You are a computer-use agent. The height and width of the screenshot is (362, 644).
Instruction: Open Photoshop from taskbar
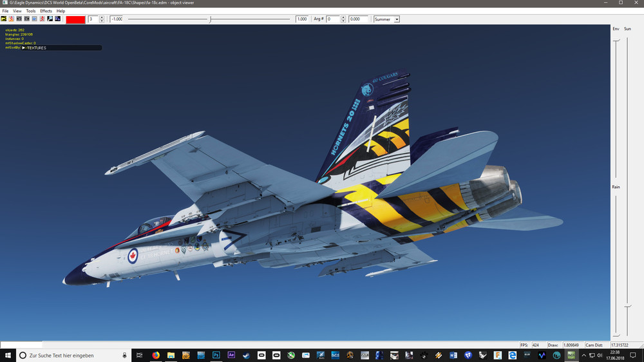216,356
